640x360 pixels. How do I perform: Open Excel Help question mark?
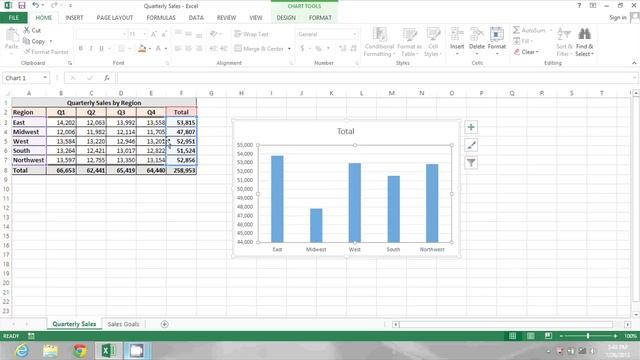[x=579, y=6]
